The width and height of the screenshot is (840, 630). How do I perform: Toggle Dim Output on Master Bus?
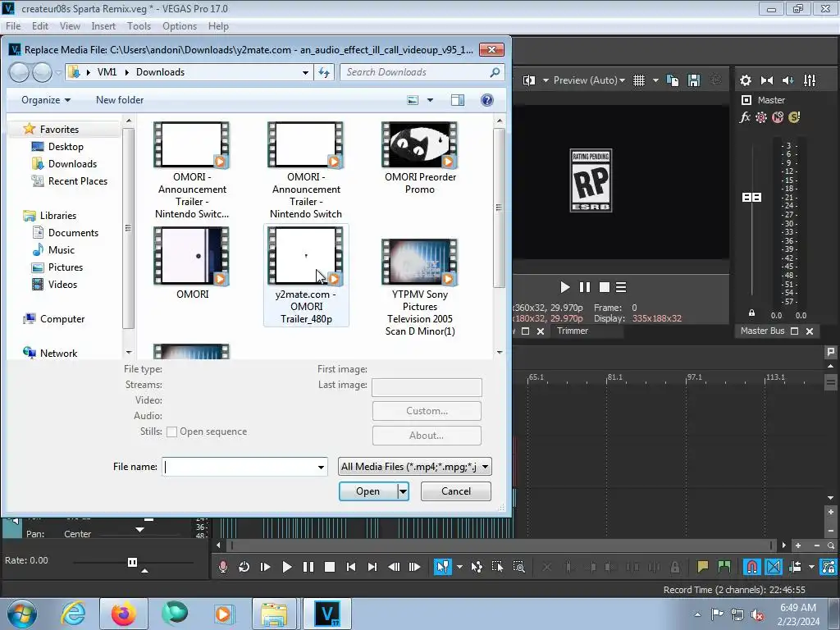tap(788, 80)
